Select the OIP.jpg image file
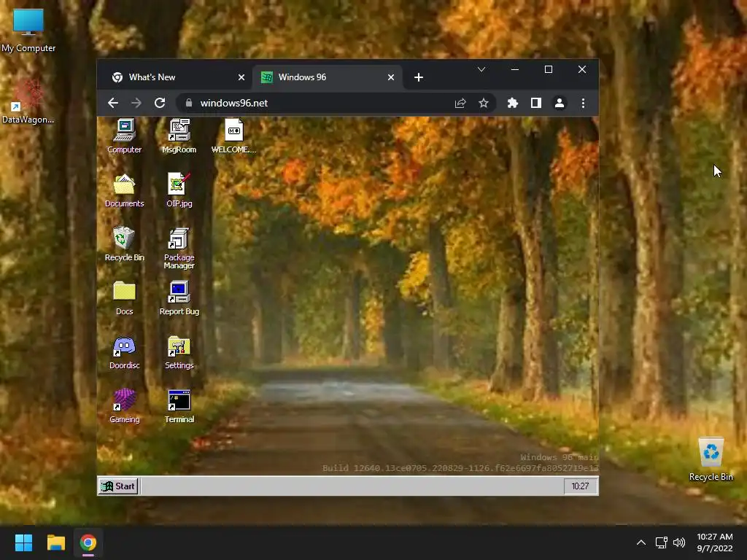This screenshot has width=747, height=560. click(x=179, y=190)
